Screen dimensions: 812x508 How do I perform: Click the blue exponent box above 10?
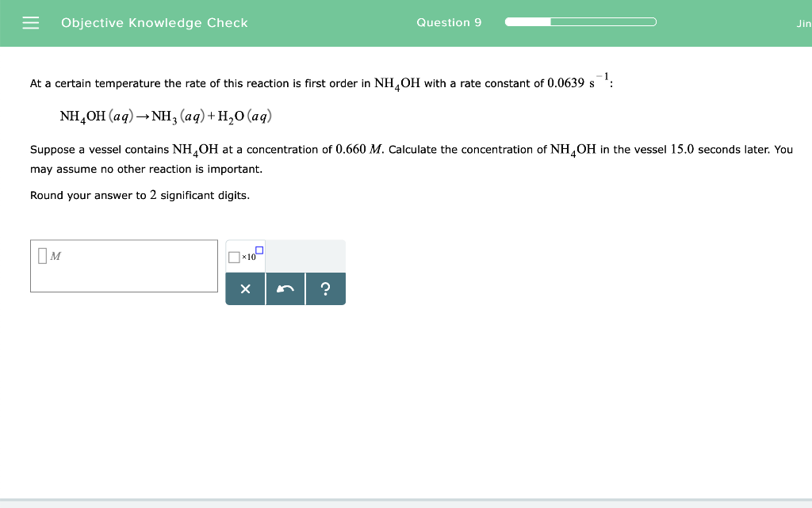pos(259,250)
